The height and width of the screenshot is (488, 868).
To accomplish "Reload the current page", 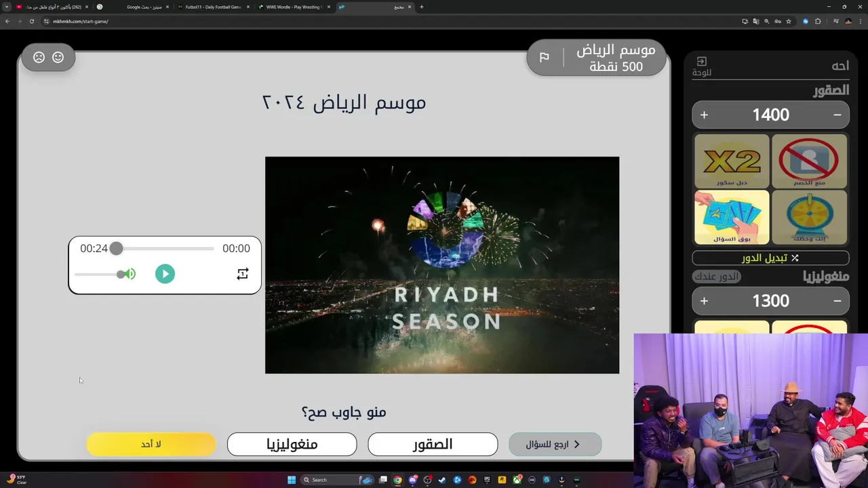I will pyautogui.click(x=31, y=21).
